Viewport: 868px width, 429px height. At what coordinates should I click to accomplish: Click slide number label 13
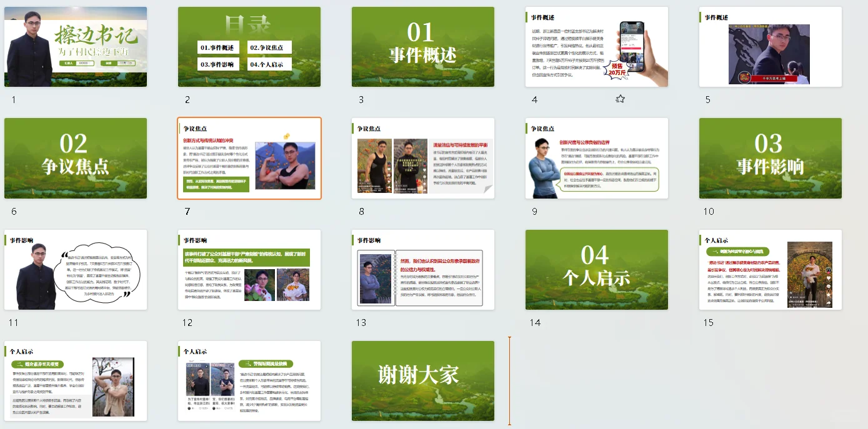[x=361, y=323]
